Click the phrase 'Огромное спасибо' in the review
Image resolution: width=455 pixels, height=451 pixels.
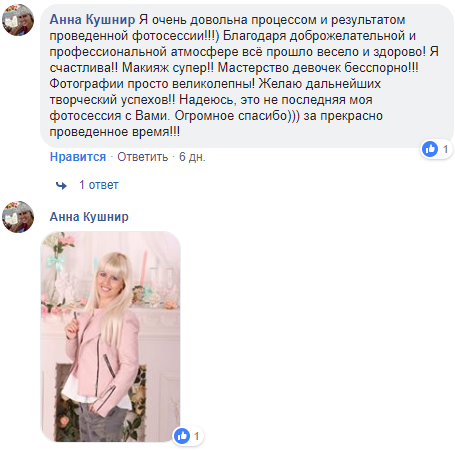(231, 116)
